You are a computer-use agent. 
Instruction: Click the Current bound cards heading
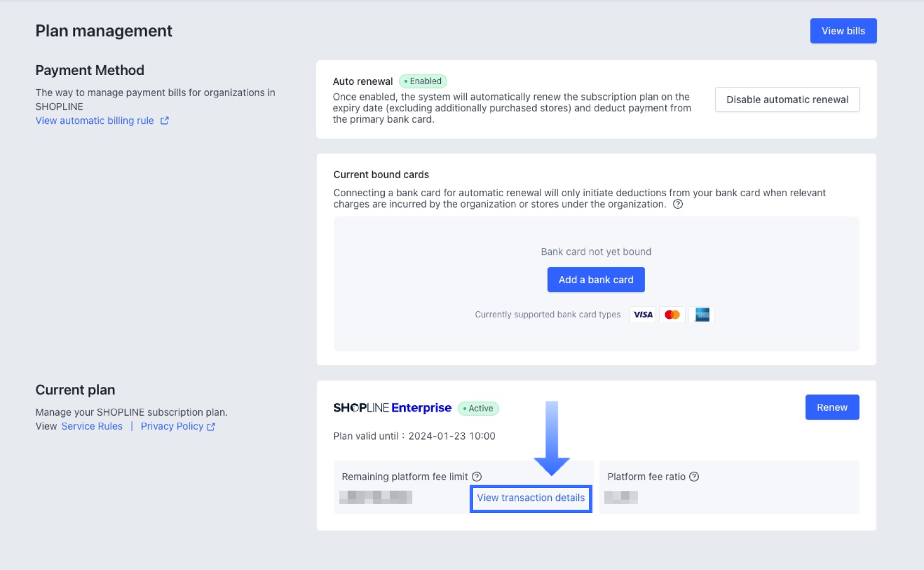coord(381,174)
